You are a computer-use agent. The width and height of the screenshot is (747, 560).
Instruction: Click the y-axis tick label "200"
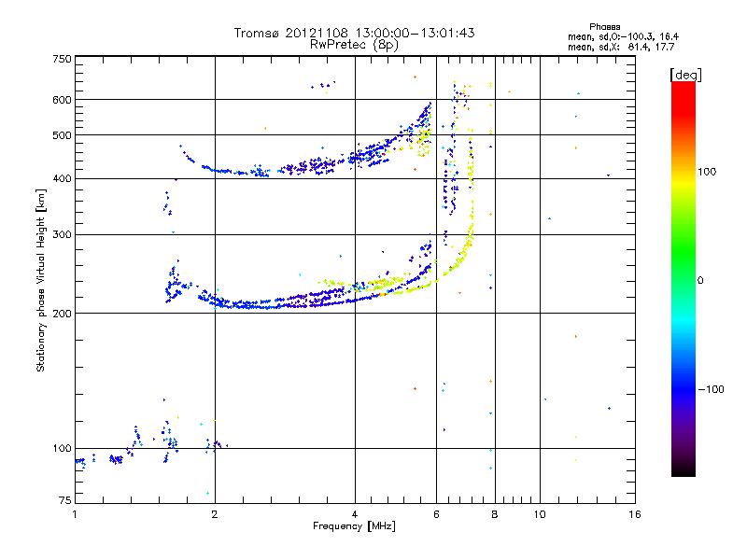click(x=62, y=314)
